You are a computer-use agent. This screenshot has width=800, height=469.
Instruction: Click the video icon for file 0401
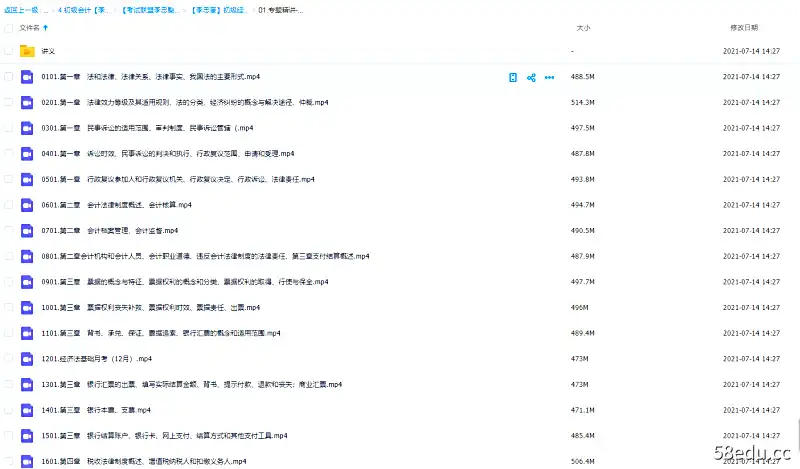[27, 154]
